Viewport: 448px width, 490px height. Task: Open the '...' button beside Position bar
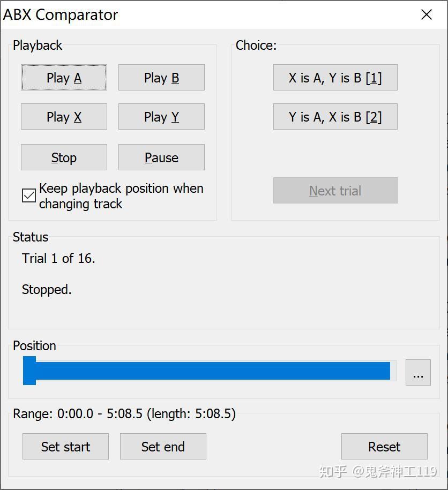click(x=418, y=373)
